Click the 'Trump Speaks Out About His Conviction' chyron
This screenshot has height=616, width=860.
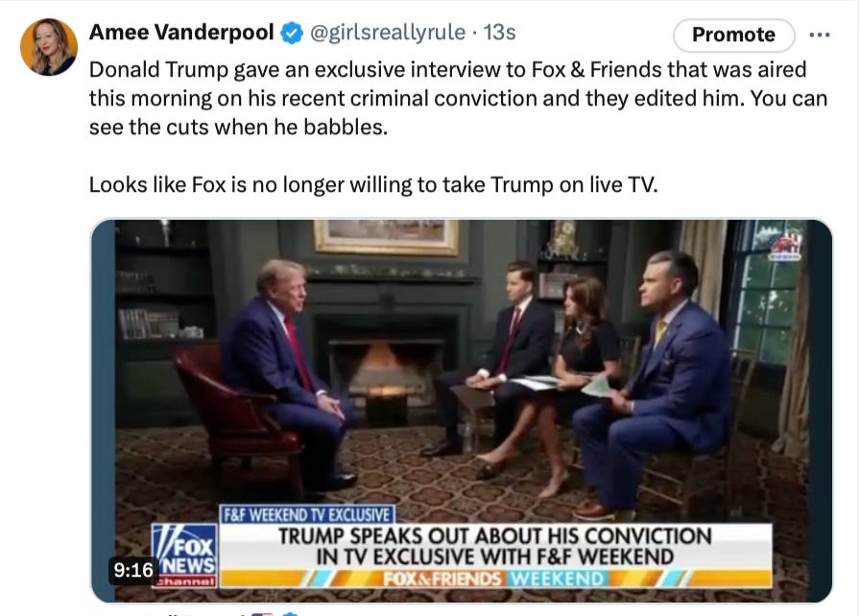[495, 546]
